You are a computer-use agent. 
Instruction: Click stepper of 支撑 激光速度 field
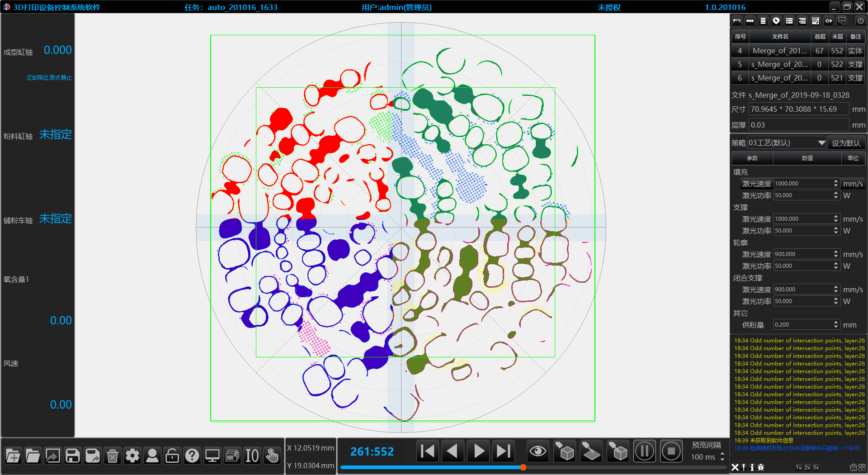coord(836,218)
